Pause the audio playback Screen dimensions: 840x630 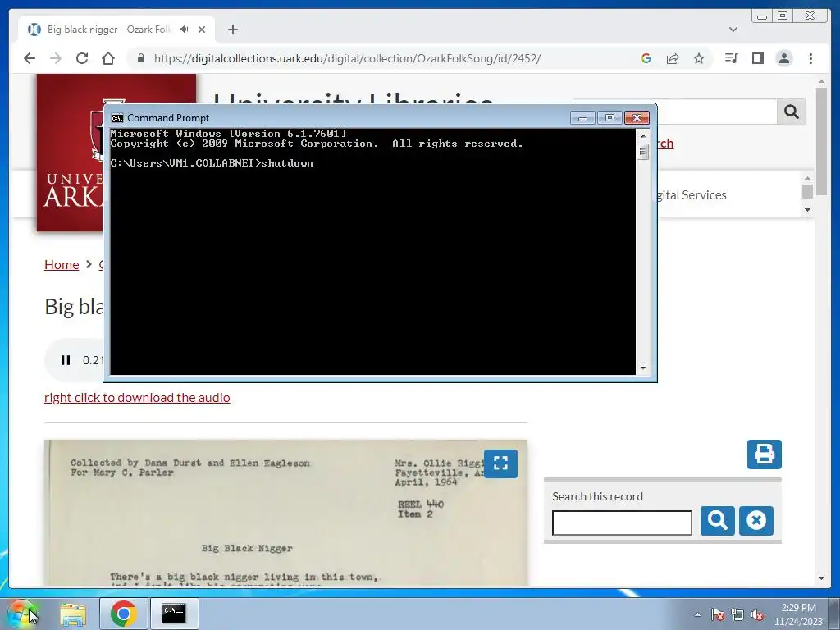pos(66,360)
